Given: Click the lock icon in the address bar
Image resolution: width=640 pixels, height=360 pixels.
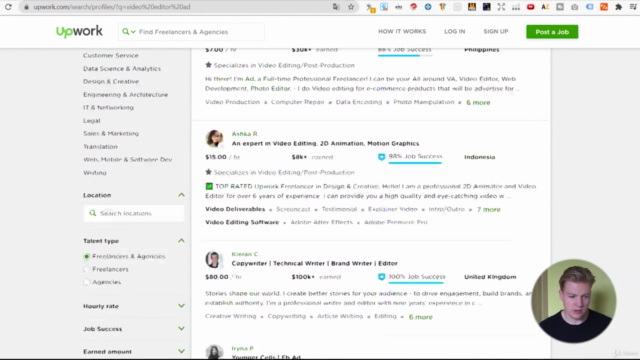Looking at the screenshot, I should [27, 7].
